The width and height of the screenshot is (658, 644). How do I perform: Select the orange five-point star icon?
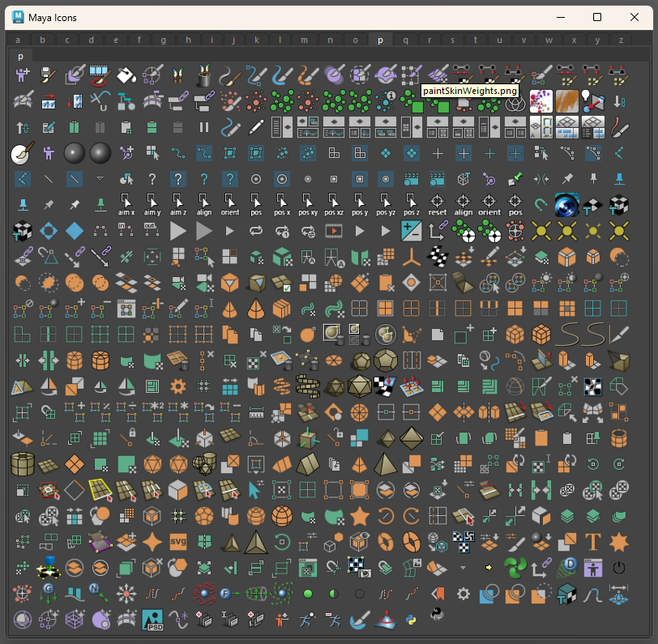coord(359,515)
